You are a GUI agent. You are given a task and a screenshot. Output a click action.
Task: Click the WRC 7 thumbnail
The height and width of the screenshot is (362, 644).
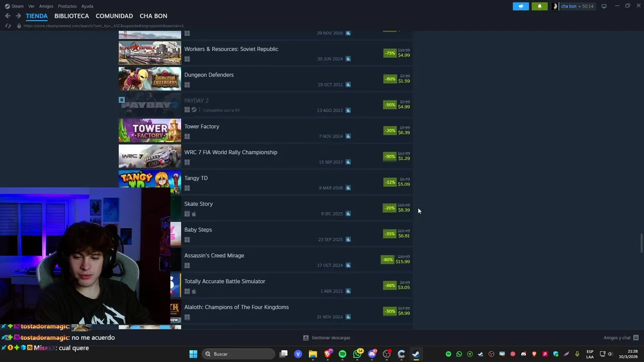[x=150, y=156]
